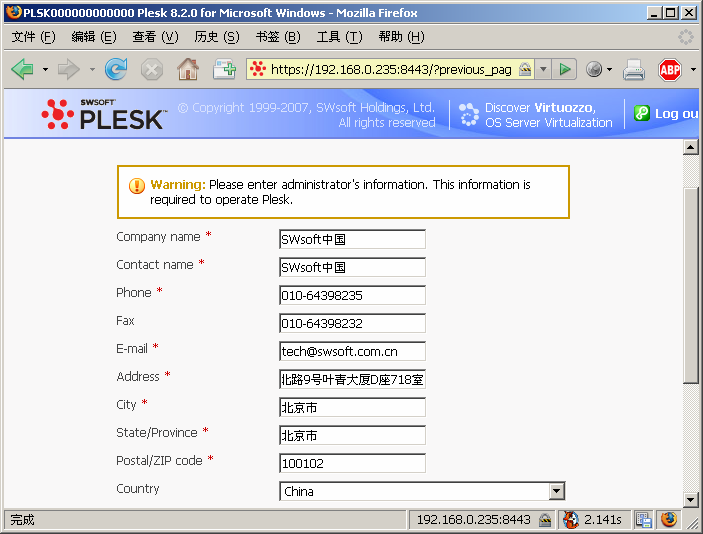This screenshot has width=703, height=534.
Task: Click the grey globe toolbar icon
Action: [x=594, y=69]
